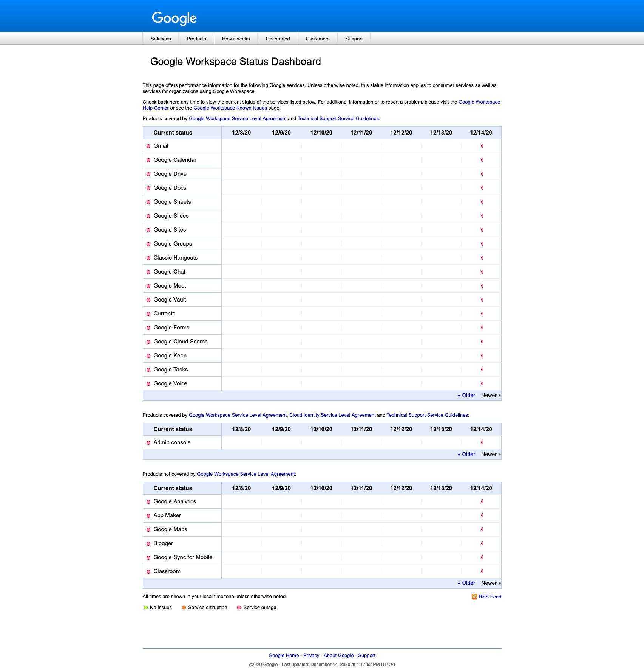The image size is (644, 668).
Task: Click Google Keep's 12/14/20 outage marker
Action: (482, 356)
